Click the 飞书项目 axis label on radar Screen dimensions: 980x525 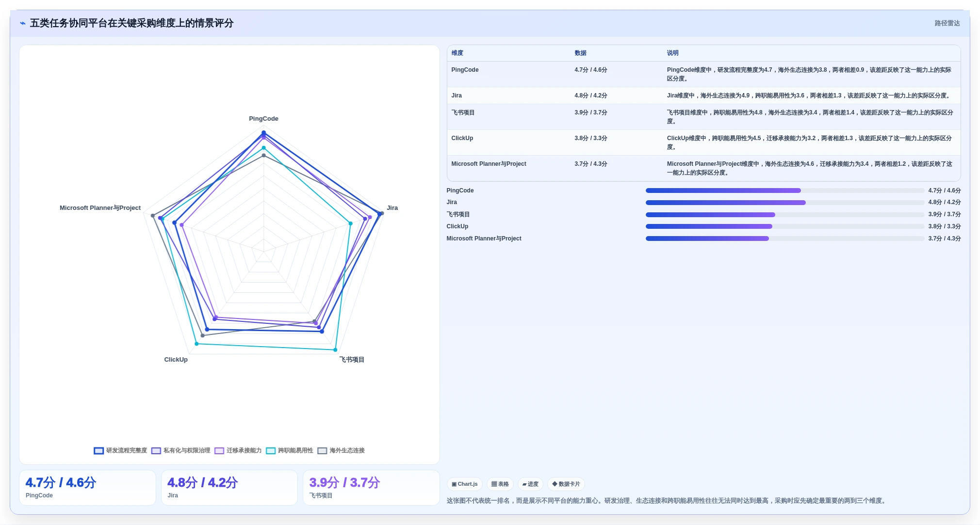(x=352, y=360)
